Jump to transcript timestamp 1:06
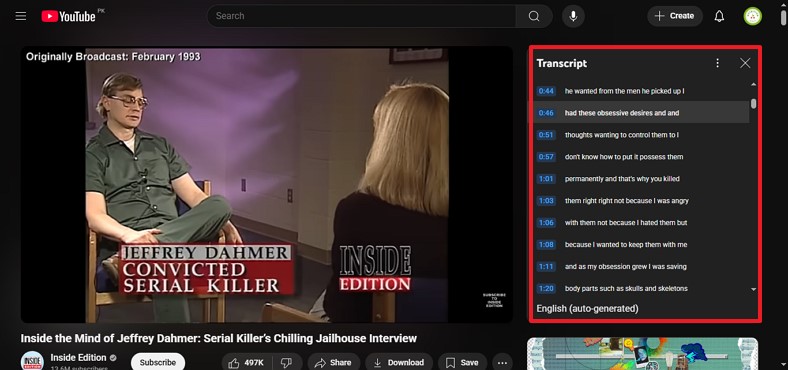Image resolution: width=788 pixels, height=370 pixels. coord(546,223)
